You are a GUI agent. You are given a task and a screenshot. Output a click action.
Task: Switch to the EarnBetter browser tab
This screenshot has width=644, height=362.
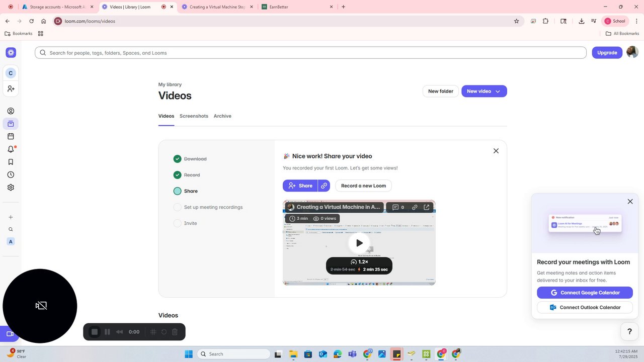[297, 7]
